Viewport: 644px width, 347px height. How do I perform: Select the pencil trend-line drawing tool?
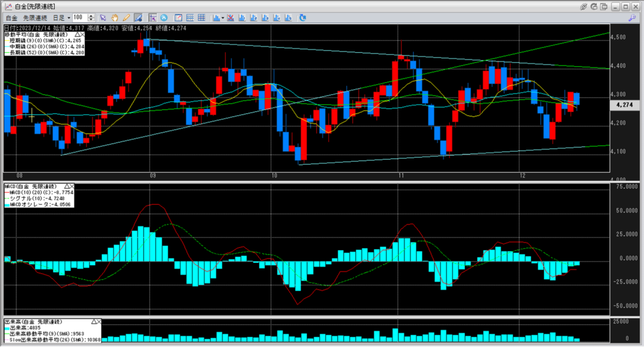[126, 18]
